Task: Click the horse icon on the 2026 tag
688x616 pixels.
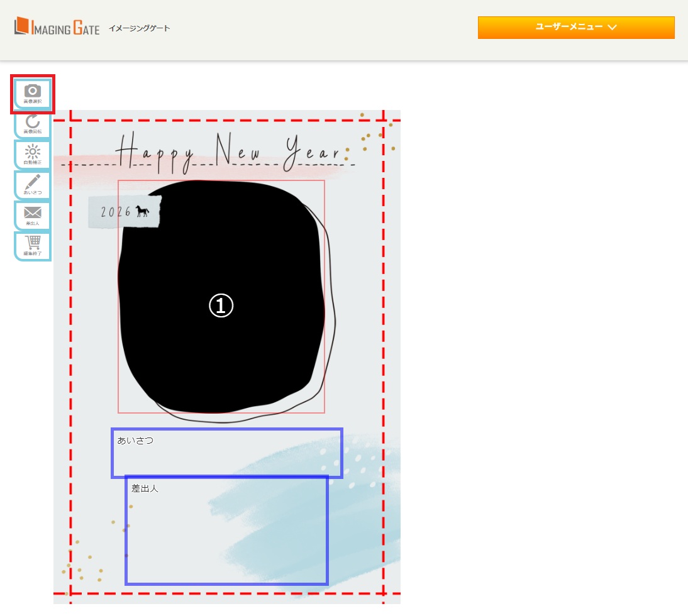Action: (x=143, y=212)
